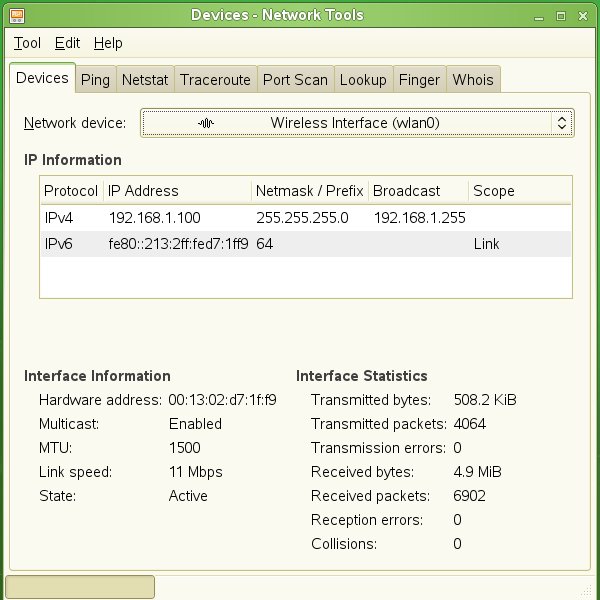This screenshot has height=600, width=600.
Task: Open the Help menu
Action: (108, 43)
